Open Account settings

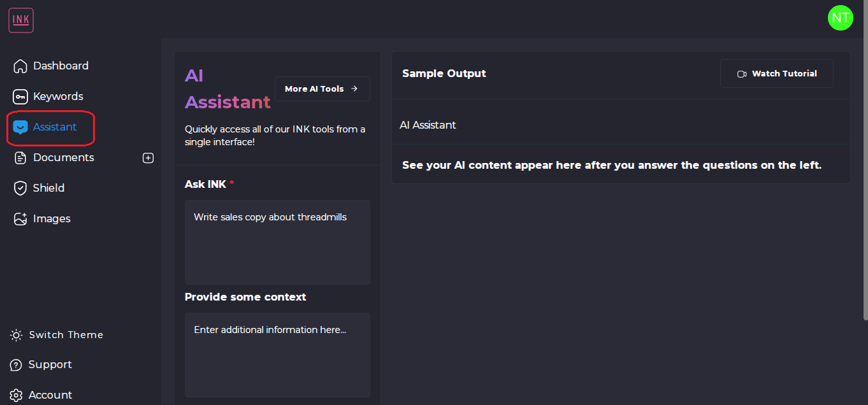(x=50, y=395)
